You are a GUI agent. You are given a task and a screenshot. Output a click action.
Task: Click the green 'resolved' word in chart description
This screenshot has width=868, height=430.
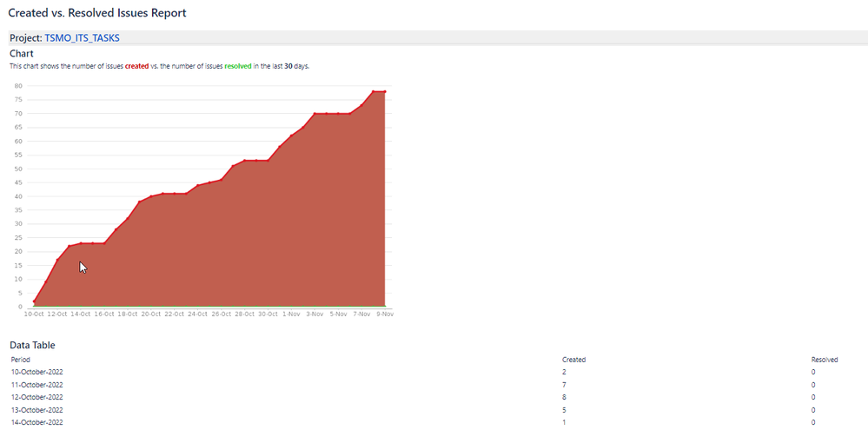tap(238, 66)
